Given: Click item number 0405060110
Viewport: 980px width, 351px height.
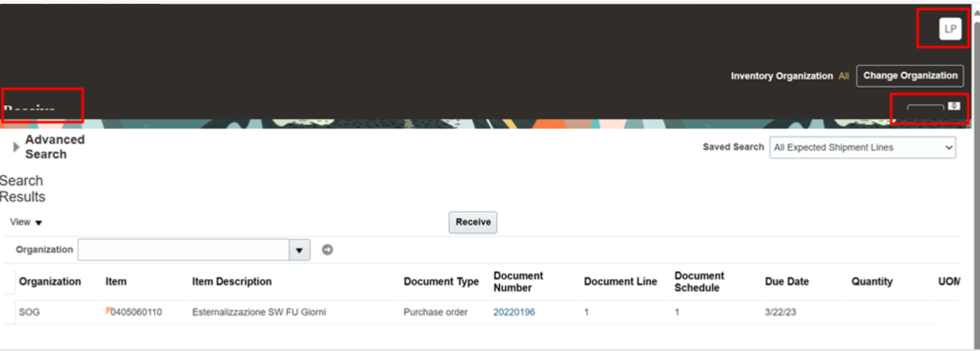Looking at the screenshot, I should point(136,312).
